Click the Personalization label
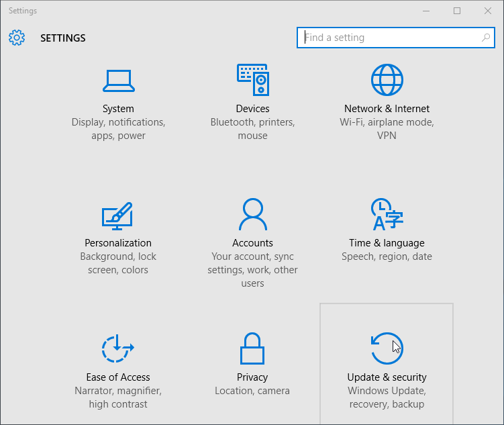This screenshot has height=425, width=504. 118,243
